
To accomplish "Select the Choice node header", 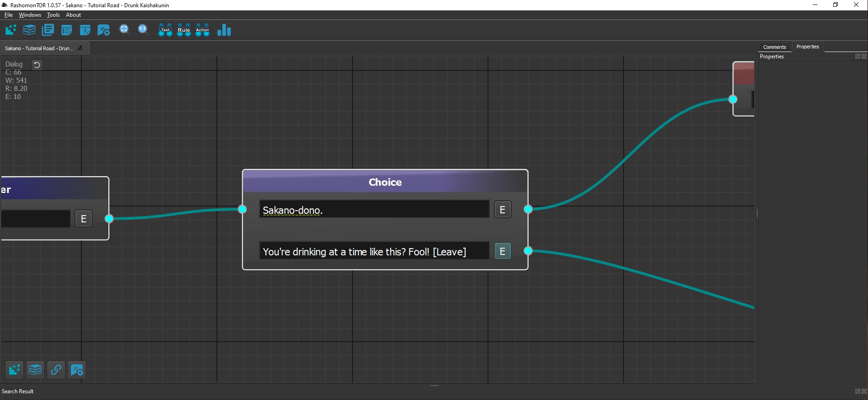I will (x=385, y=182).
